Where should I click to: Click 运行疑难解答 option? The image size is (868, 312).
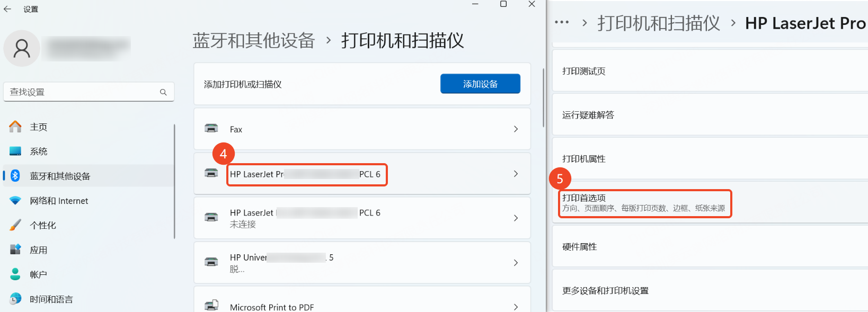[710, 114]
